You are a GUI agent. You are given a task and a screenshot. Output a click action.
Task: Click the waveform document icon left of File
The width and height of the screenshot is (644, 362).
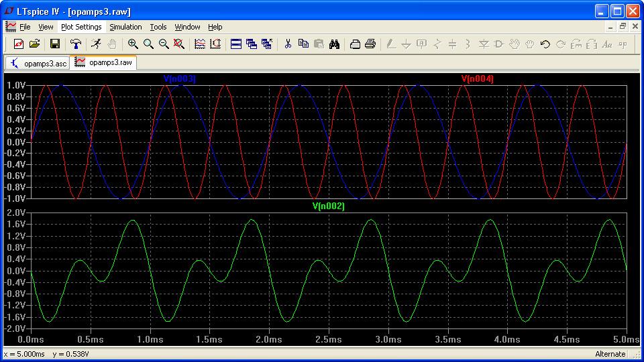11,27
